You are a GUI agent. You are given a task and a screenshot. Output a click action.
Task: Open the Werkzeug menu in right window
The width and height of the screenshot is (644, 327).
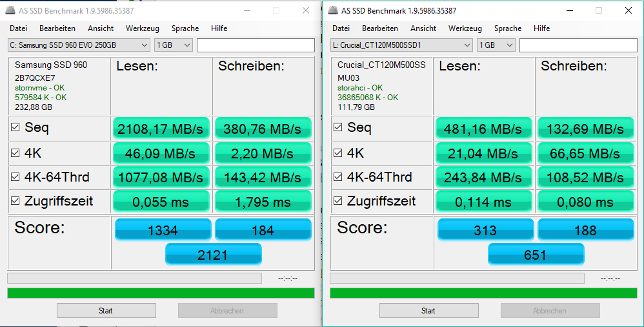[x=465, y=28]
